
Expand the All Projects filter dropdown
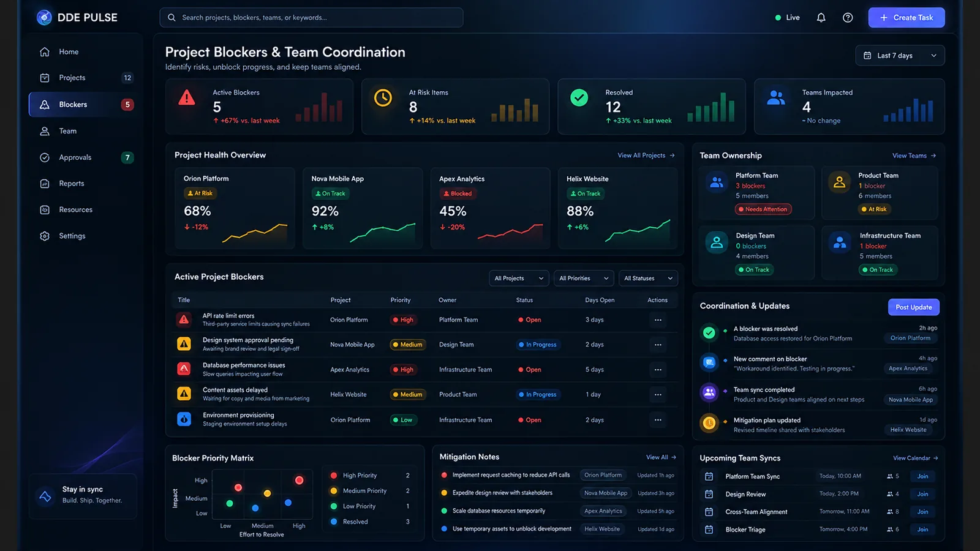(x=519, y=279)
